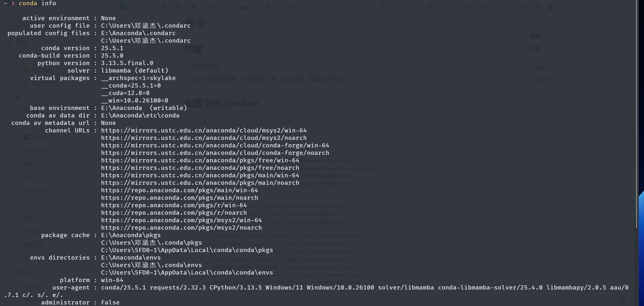The height and width of the screenshot is (306, 644).
Task: Open the Multi-Agent document in the sidebar
Action: (37, 151)
